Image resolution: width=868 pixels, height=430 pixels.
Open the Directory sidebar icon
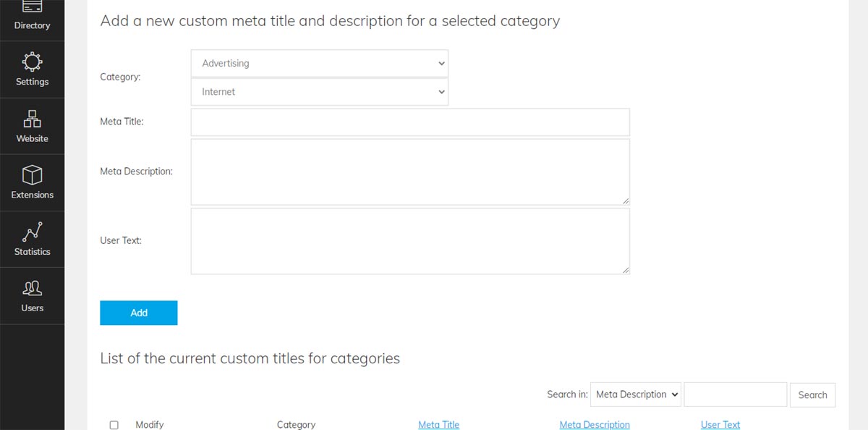coord(32,7)
